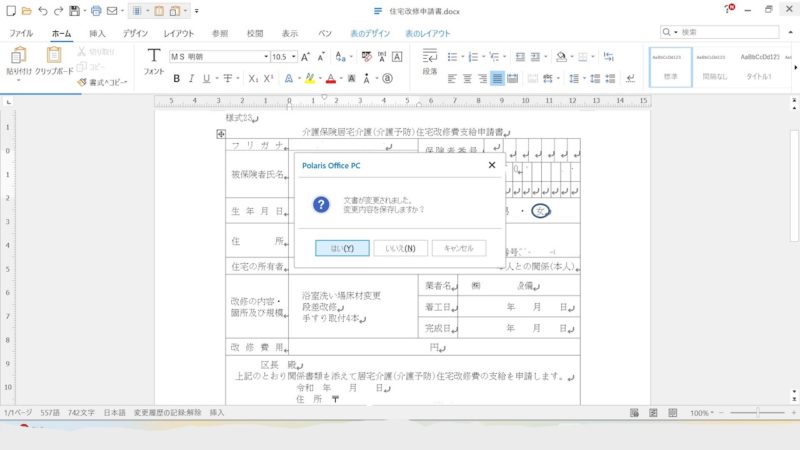Click the Italic formatting icon
800x450 pixels.
189,78
